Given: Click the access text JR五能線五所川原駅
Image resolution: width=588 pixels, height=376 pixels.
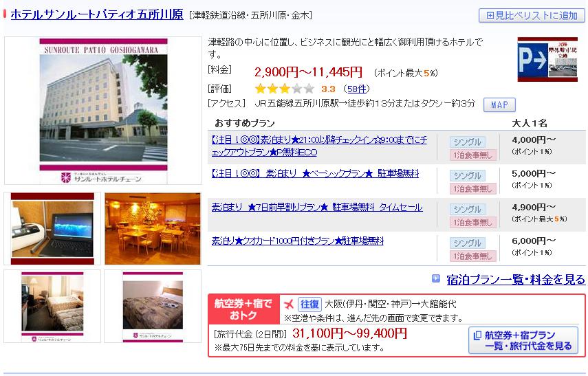Looking at the screenshot, I should [x=296, y=104].
